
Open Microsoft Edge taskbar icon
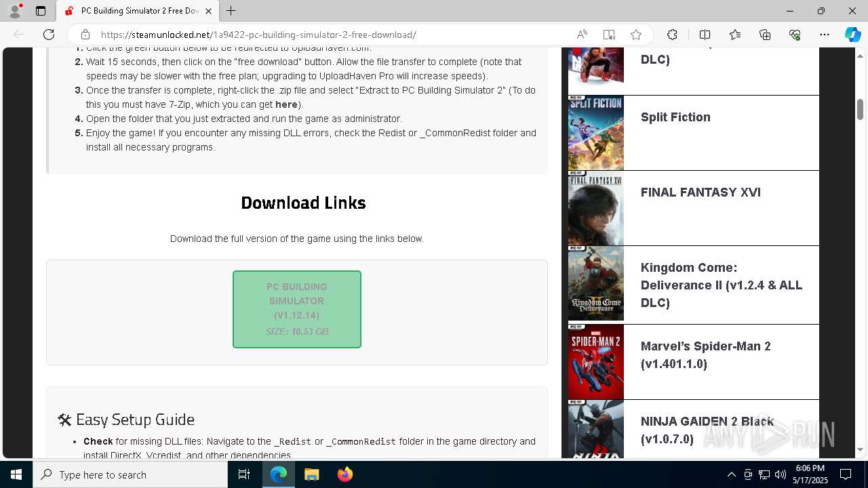pos(279,474)
